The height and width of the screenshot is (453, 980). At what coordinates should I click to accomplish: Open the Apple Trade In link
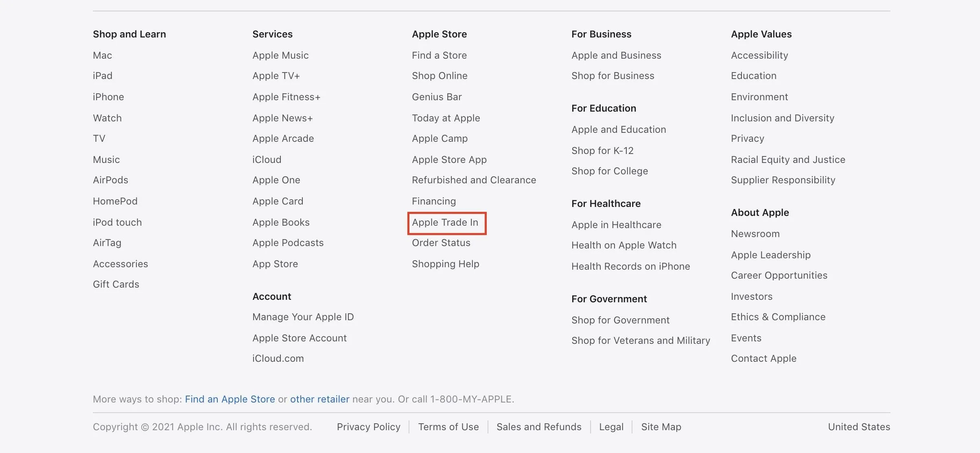445,222
